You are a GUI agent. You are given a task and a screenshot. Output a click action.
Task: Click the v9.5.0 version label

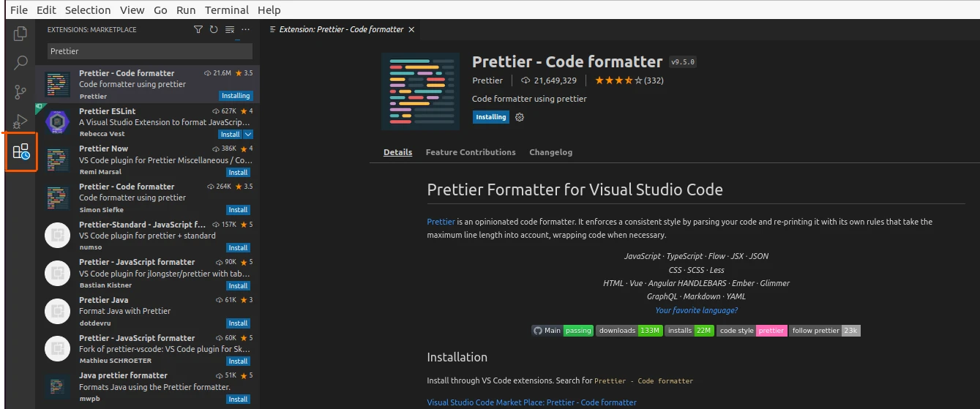coord(682,62)
